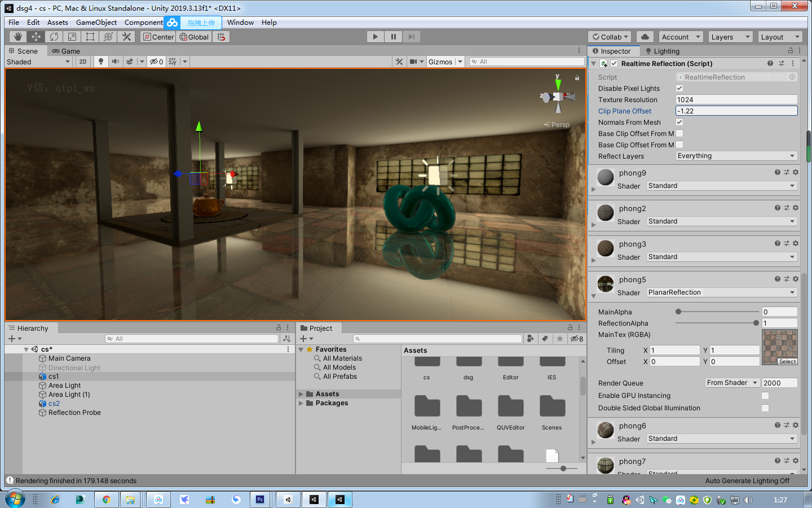Toggle Realtime Reflection script enabled checkbox
Viewport: 812px width, 508px height.
coord(614,63)
